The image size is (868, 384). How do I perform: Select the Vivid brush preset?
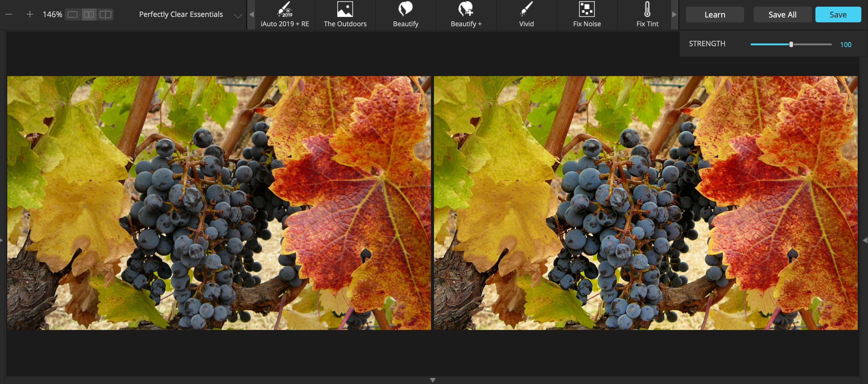526,14
